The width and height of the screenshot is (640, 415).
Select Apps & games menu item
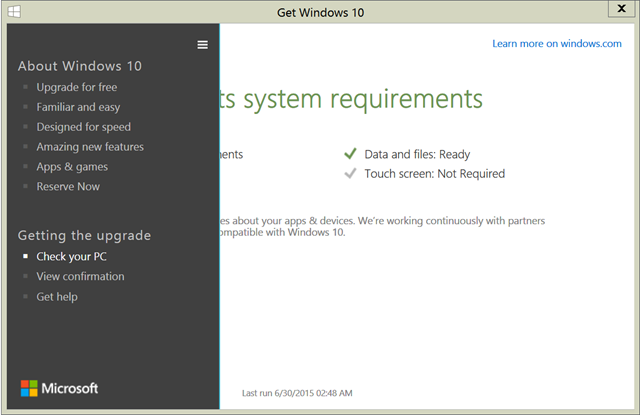72,167
